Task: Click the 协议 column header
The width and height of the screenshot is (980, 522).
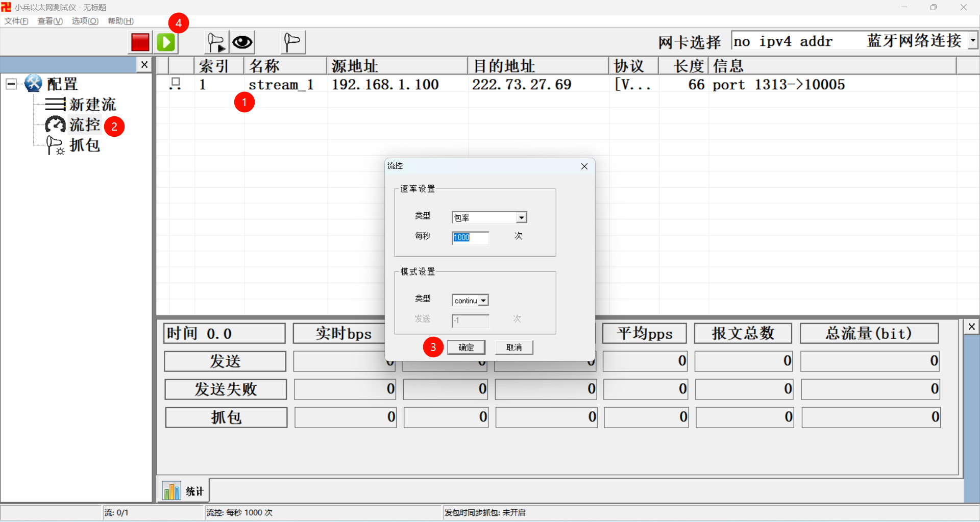Action: [x=634, y=66]
